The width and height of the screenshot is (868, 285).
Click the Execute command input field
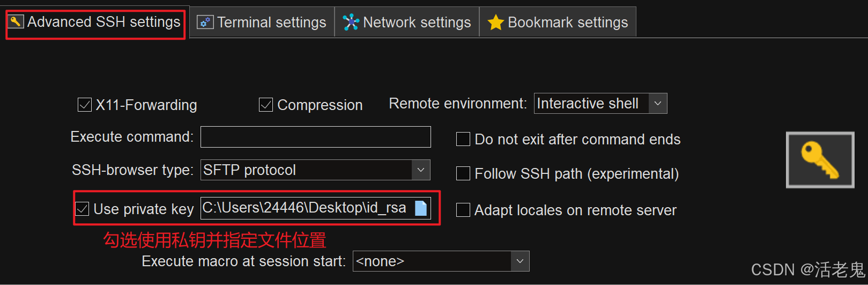[315, 137]
